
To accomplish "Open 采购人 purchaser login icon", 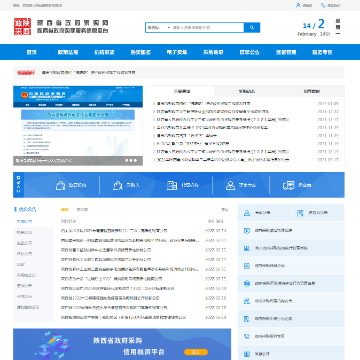I will [118, 185].
